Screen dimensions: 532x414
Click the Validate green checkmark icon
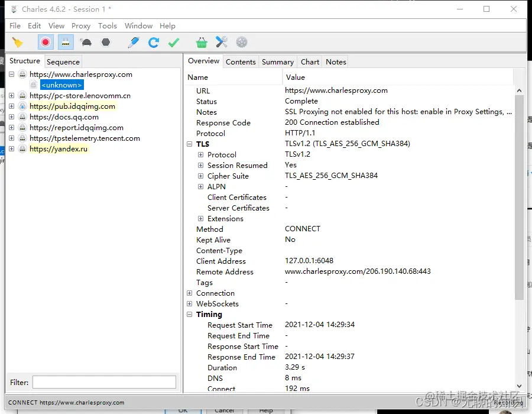click(x=174, y=43)
